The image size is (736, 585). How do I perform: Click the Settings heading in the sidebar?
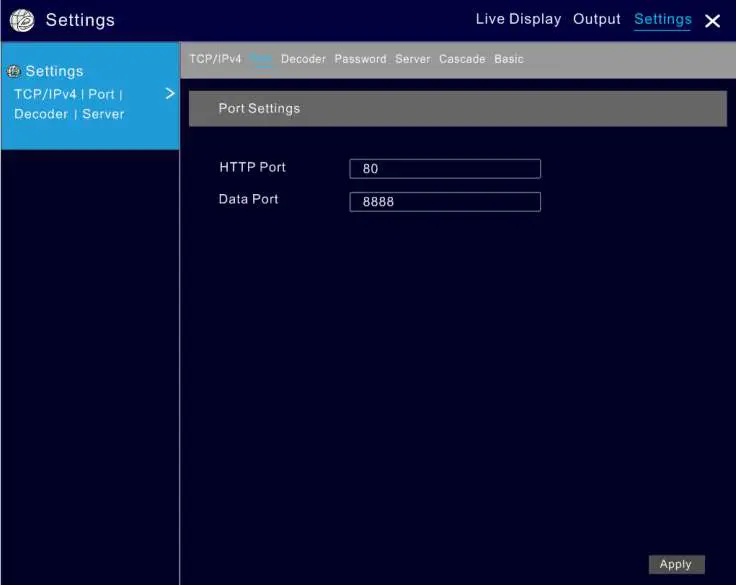coord(54,71)
